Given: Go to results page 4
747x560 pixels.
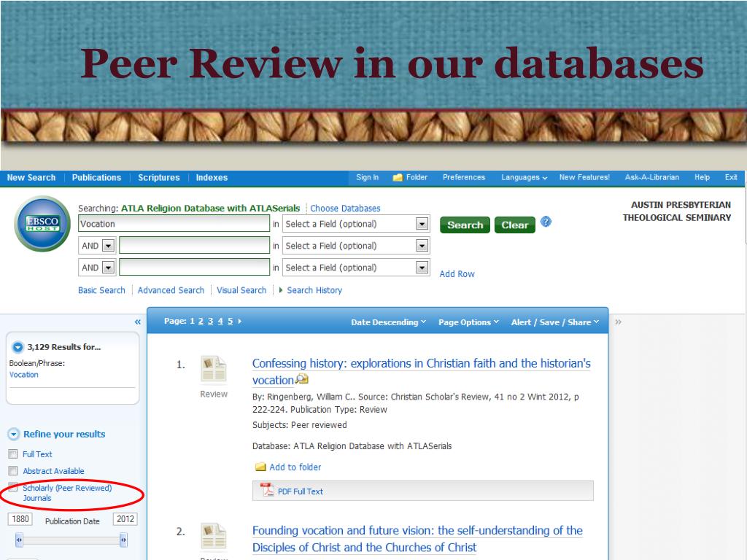Looking at the screenshot, I should coord(220,322).
